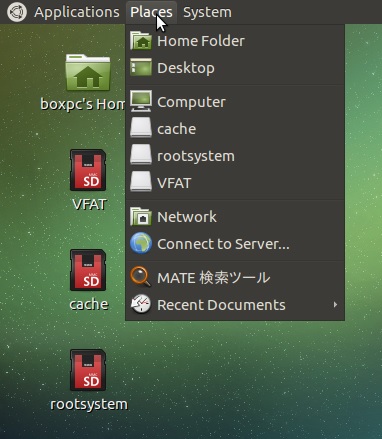
Task: Choose Connect to Server...
Action: 235,244
